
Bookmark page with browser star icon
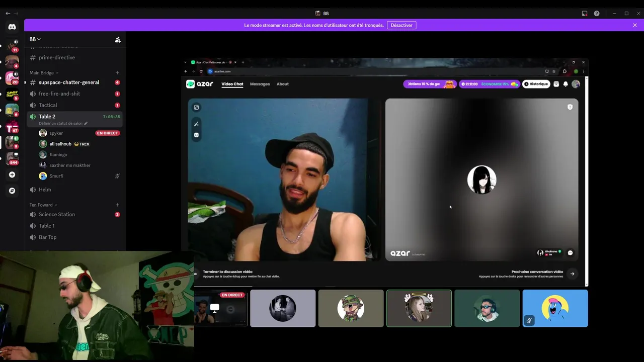[x=554, y=71]
